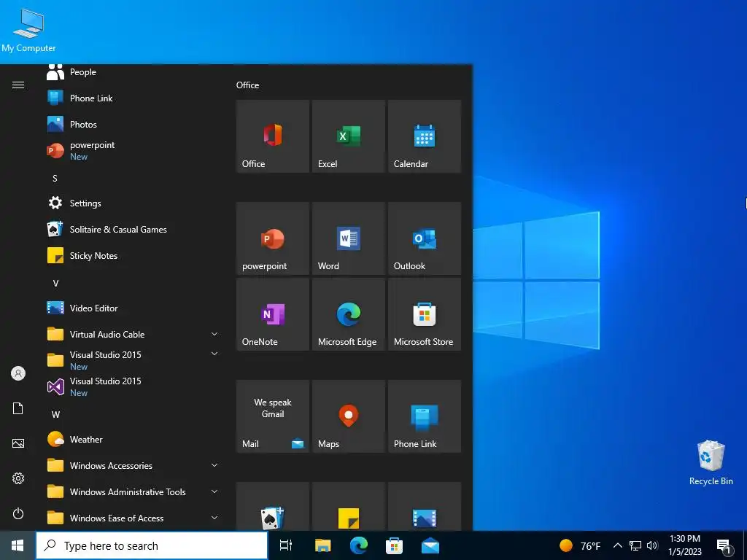Screen dimensions: 747x560
Task: Open Microsoft Store from the taskbar
Action: pyautogui.click(x=394, y=545)
